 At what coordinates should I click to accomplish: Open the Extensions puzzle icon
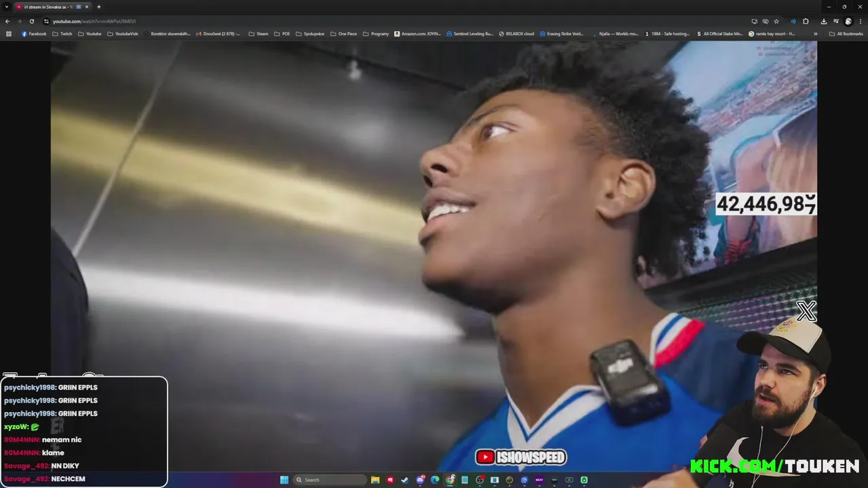(x=806, y=21)
